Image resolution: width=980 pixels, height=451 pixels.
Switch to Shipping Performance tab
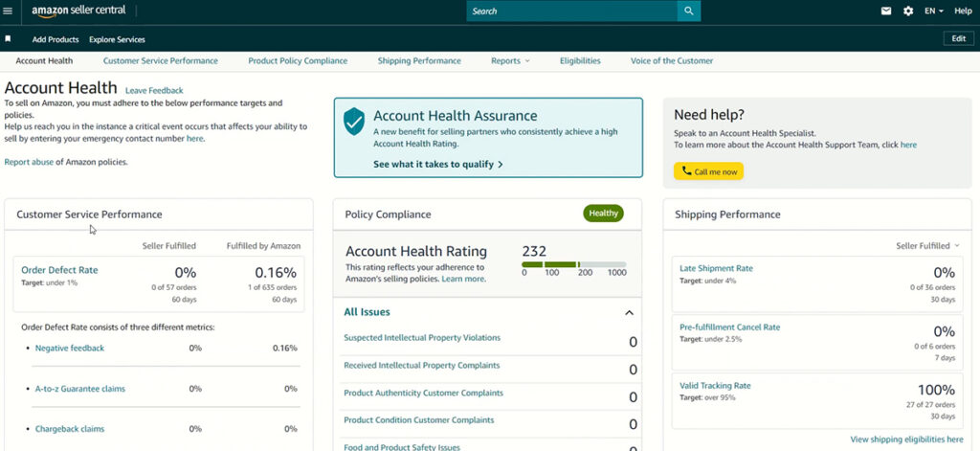pyautogui.click(x=419, y=60)
